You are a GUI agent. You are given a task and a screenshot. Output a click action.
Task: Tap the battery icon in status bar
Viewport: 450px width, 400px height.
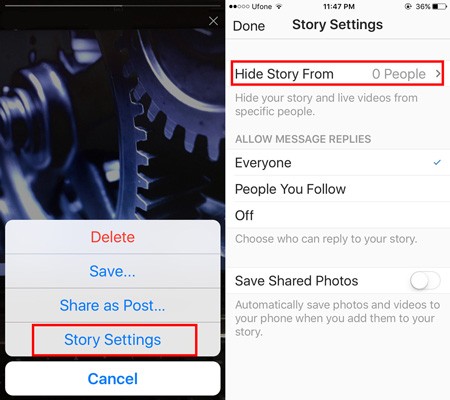pos(440,6)
